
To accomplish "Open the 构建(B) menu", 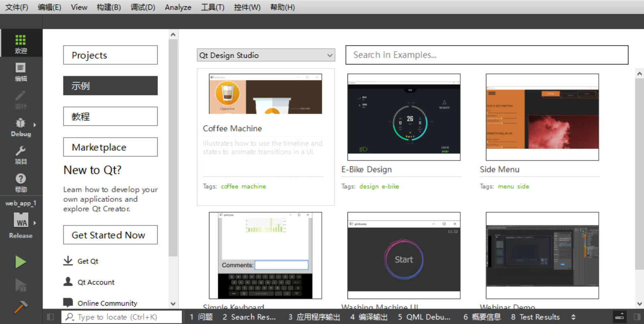I will (x=109, y=7).
